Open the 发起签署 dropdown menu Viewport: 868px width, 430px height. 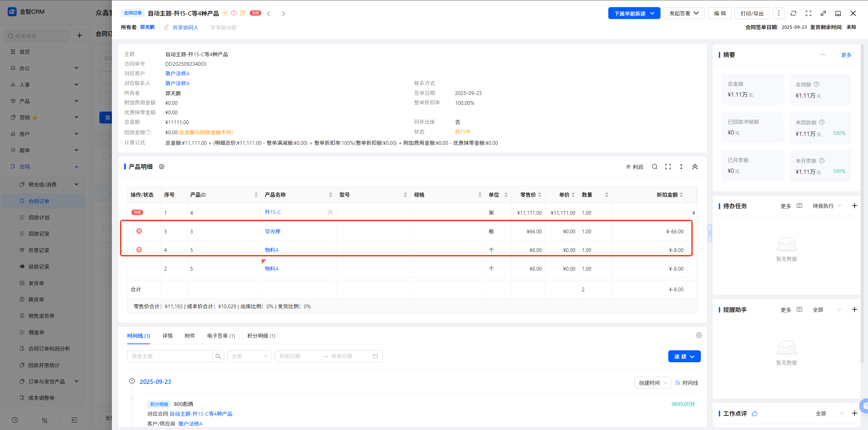point(684,13)
